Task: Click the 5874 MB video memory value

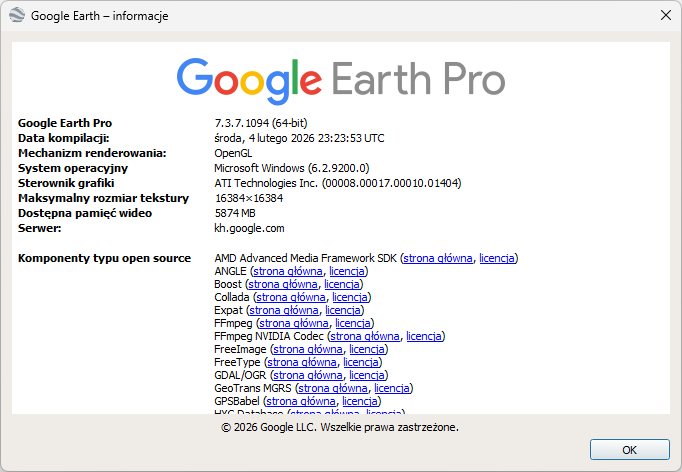Action: pyautogui.click(x=235, y=213)
